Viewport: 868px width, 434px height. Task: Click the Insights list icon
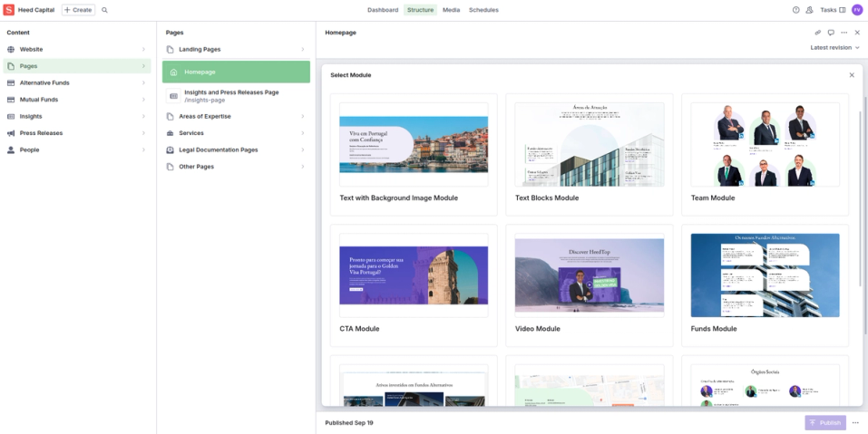point(11,116)
